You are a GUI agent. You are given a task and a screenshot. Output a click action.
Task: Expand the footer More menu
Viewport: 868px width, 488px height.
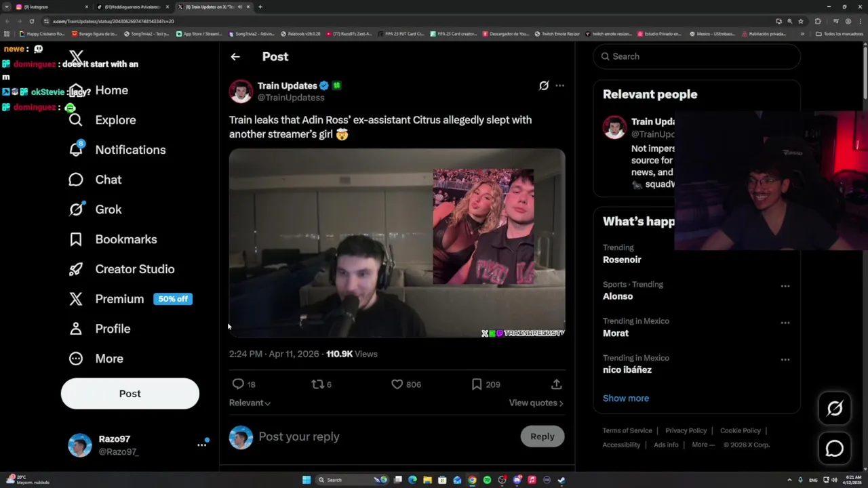click(703, 445)
